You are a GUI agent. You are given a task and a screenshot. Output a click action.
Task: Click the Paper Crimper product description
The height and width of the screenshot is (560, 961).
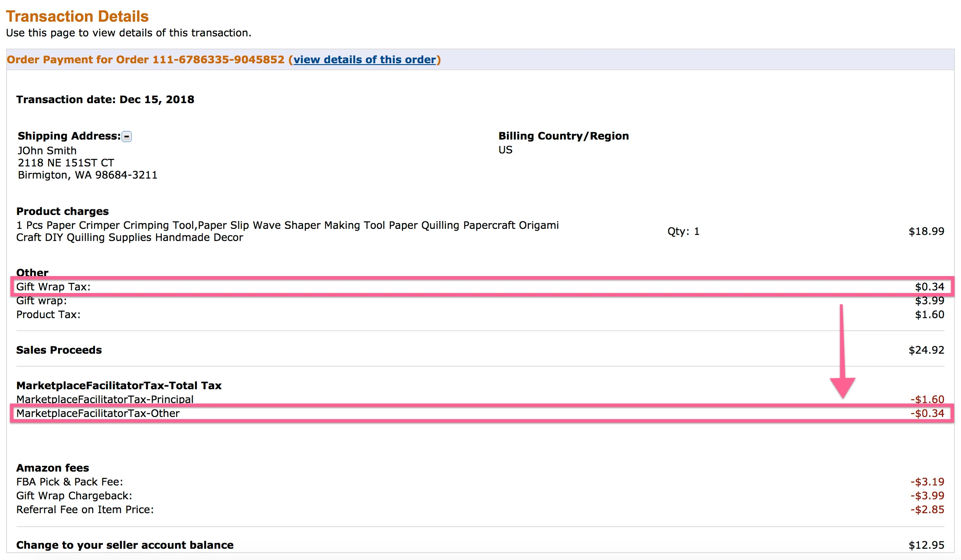click(x=288, y=231)
